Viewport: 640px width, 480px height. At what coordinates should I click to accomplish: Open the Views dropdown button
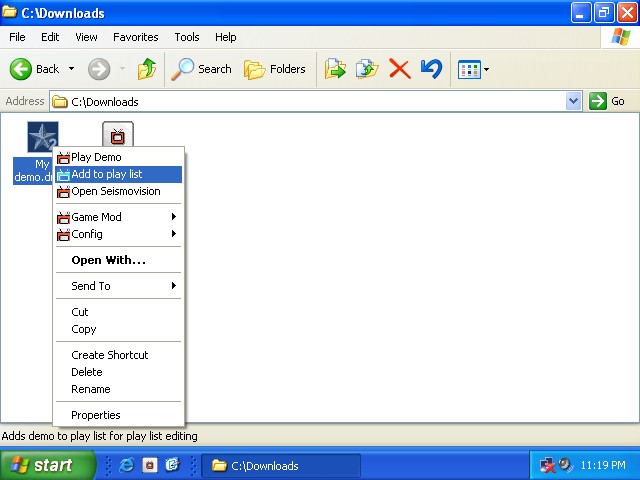(x=472, y=69)
